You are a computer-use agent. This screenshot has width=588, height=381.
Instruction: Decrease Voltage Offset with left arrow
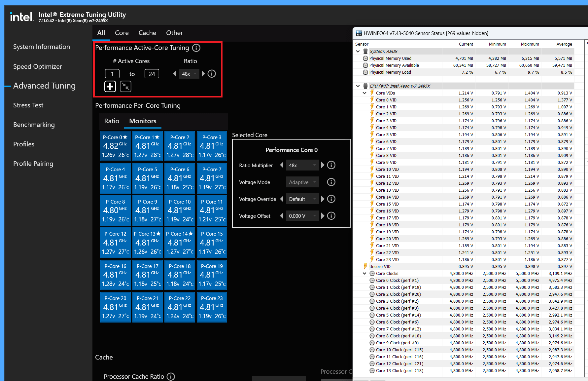(282, 216)
